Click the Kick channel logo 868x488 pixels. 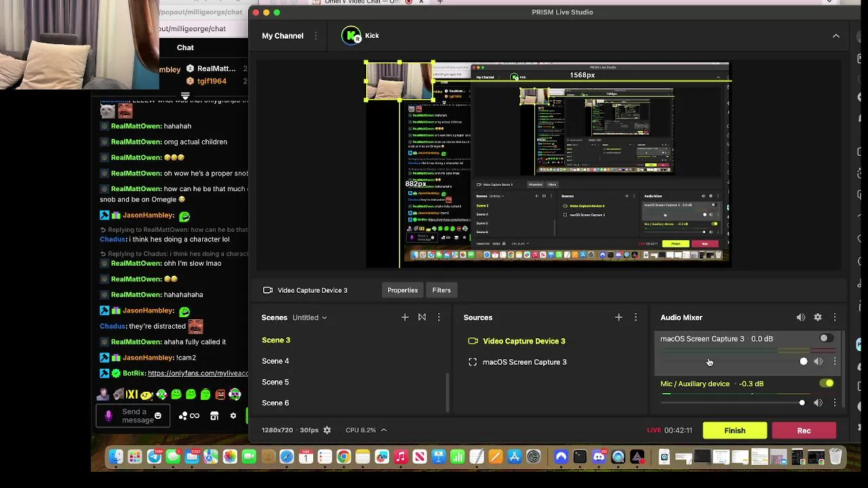[351, 36]
